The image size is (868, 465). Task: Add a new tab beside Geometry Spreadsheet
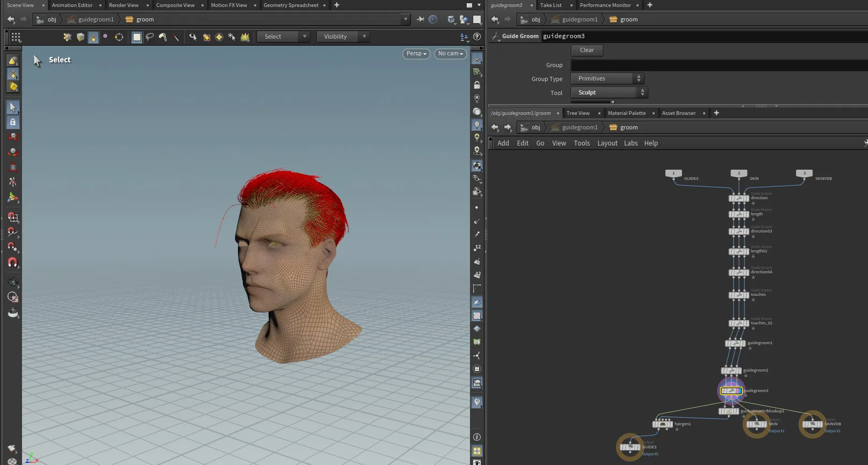click(x=337, y=5)
